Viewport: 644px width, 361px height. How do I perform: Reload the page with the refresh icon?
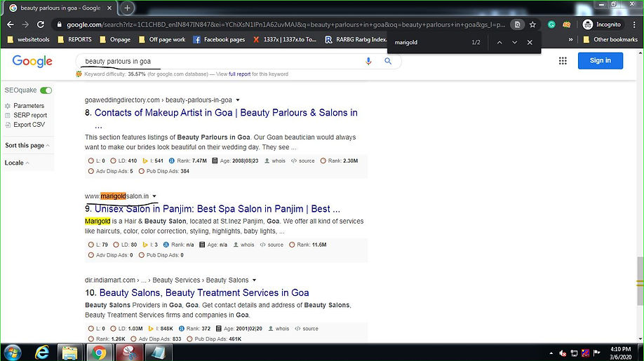point(40,25)
